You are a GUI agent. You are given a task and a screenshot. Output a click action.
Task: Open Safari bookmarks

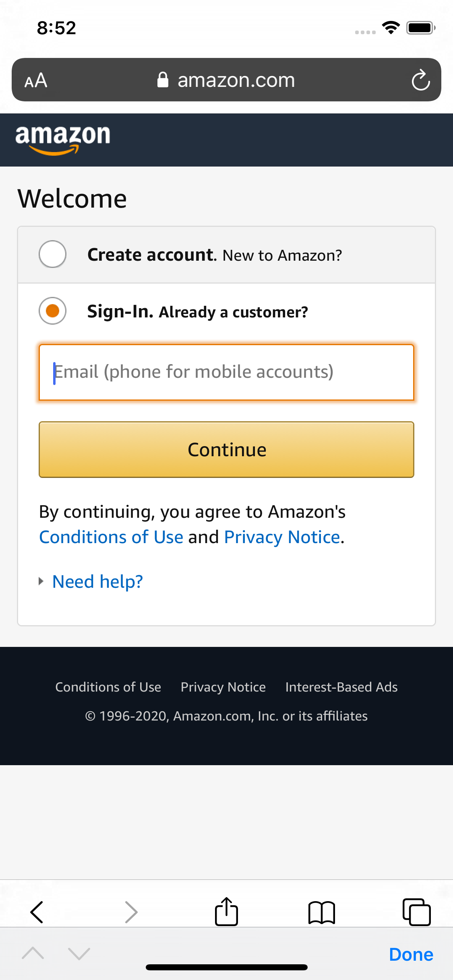(322, 912)
